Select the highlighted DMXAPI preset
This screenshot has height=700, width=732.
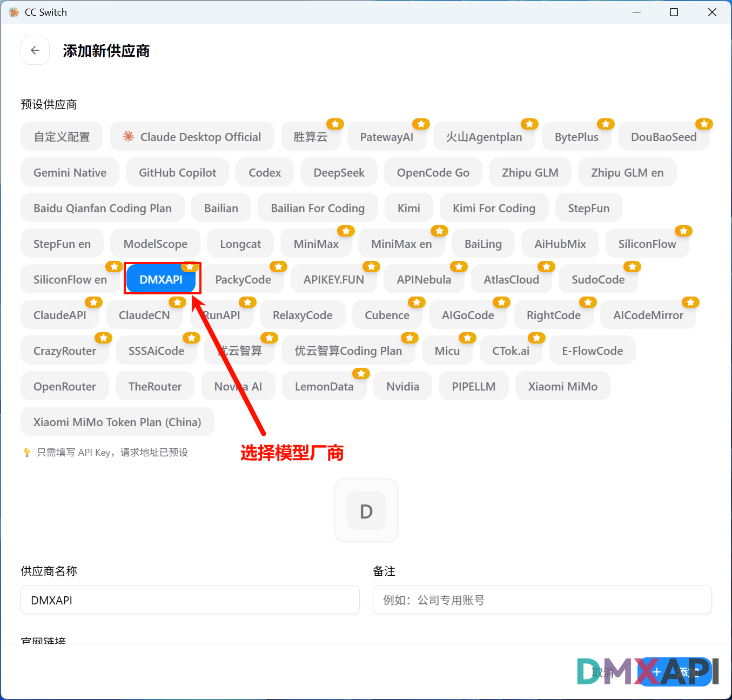161,279
